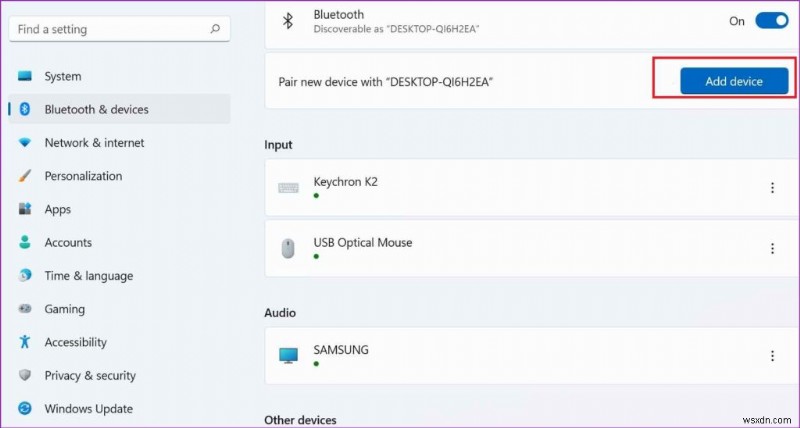
Task: Go to Network & internet settings
Action: click(x=94, y=143)
